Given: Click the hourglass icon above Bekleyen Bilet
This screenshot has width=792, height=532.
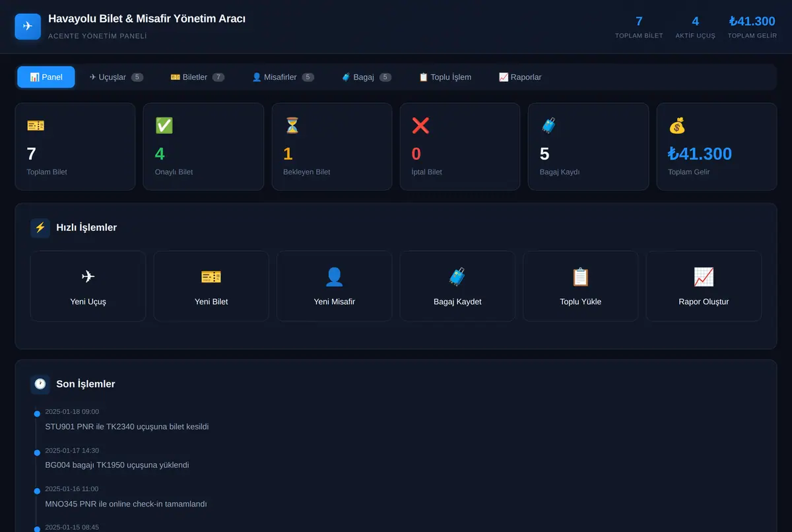Looking at the screenshot, I should [292, 125].
